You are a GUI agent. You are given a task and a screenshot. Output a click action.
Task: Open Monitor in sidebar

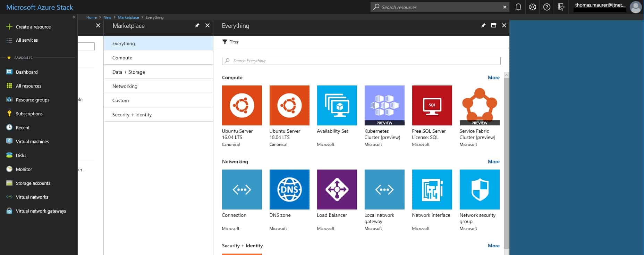point(24,169)
